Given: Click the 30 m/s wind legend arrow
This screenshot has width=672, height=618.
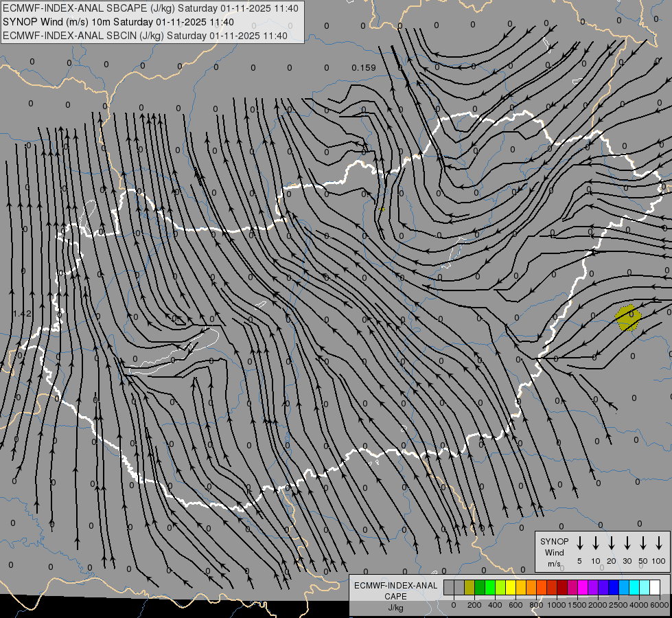Looking at the screenshot, I should [627, 543].
